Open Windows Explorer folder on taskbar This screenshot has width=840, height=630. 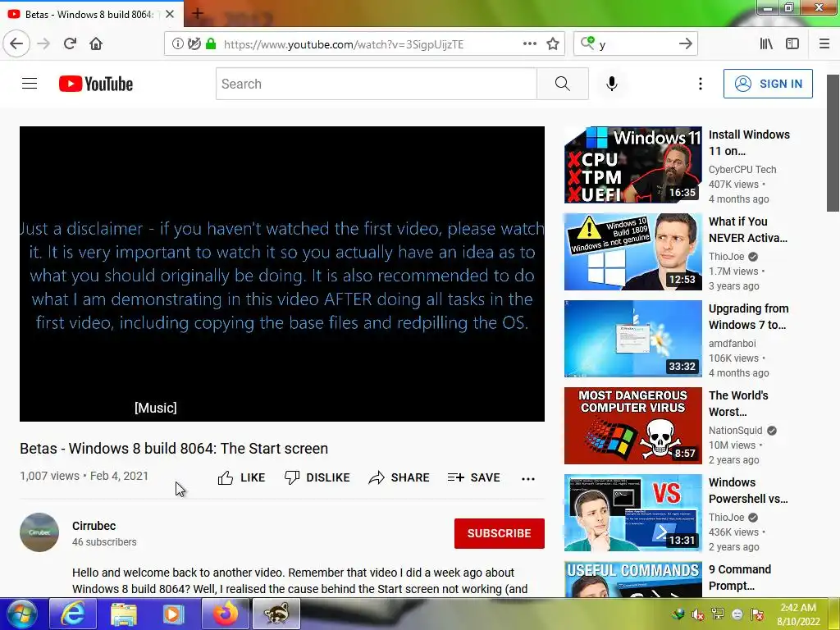click(124, 614)
